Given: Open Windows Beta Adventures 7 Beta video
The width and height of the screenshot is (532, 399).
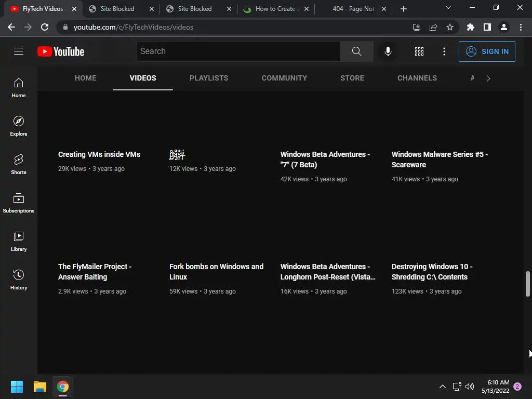Looking at the screenshot, I should pyautogui.click(x=325, y=159).
